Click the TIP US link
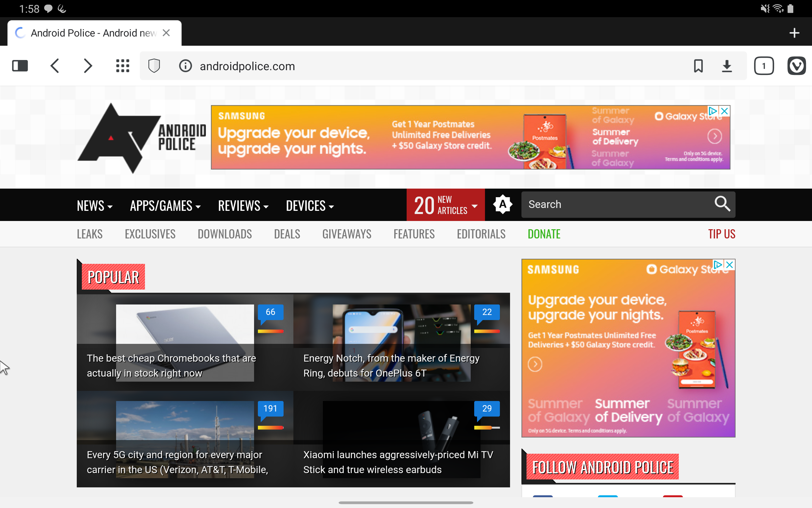 pos(721,234)
